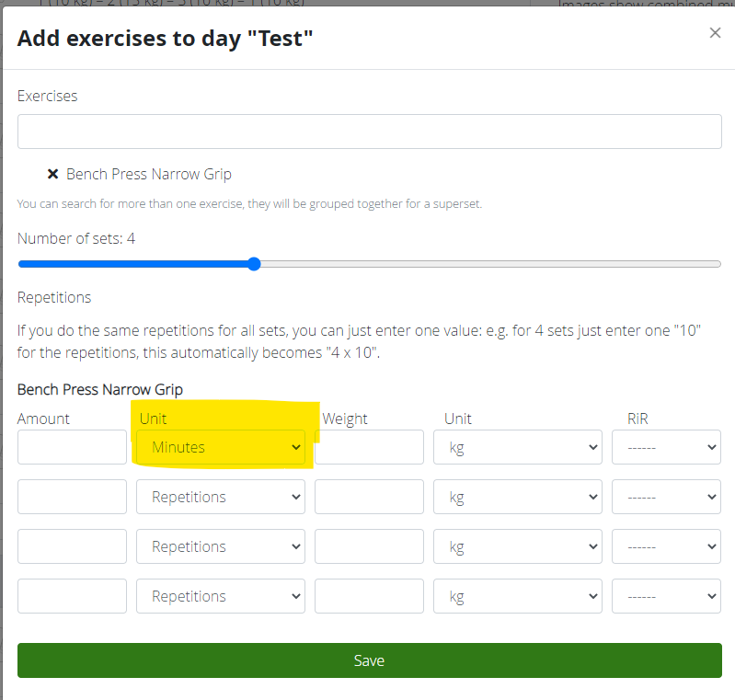This screenshot has width=735, height=700.
Task: Close the Add exercises dialog
Action: pos(715,33)
